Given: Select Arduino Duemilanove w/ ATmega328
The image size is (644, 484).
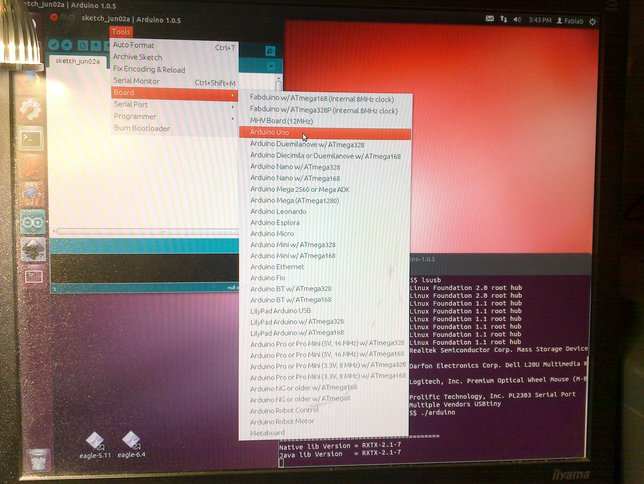Looking at the screenshot, I should [325, 145].
